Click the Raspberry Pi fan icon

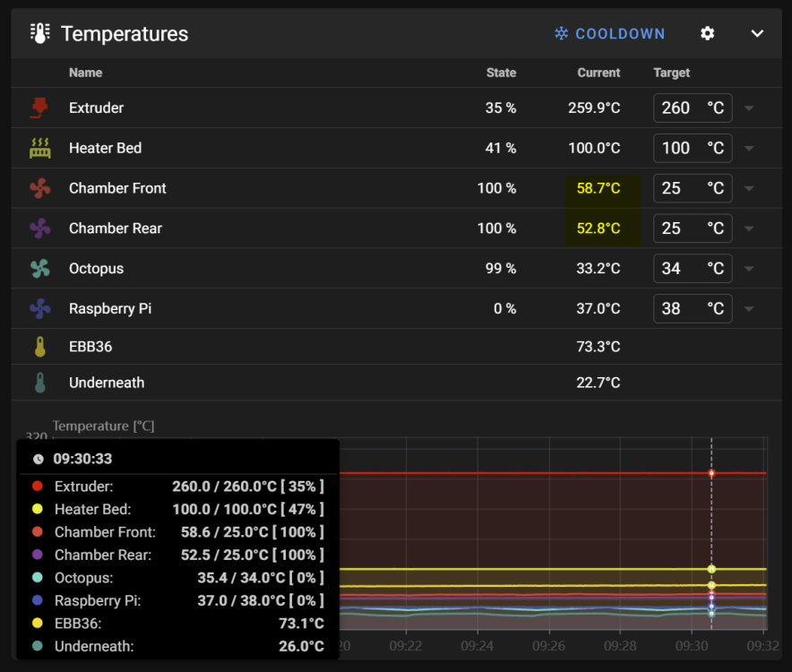click(x=40, y=309)
